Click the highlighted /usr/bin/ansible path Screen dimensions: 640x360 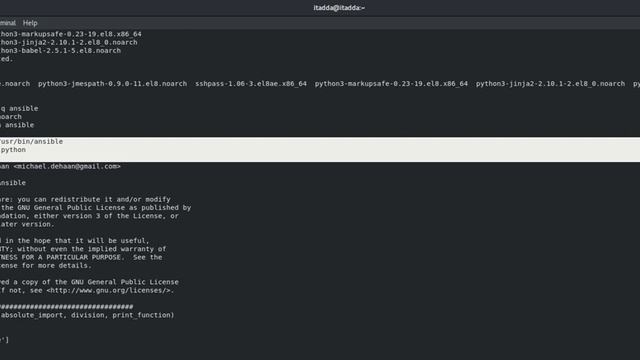(x=31, y=142)
